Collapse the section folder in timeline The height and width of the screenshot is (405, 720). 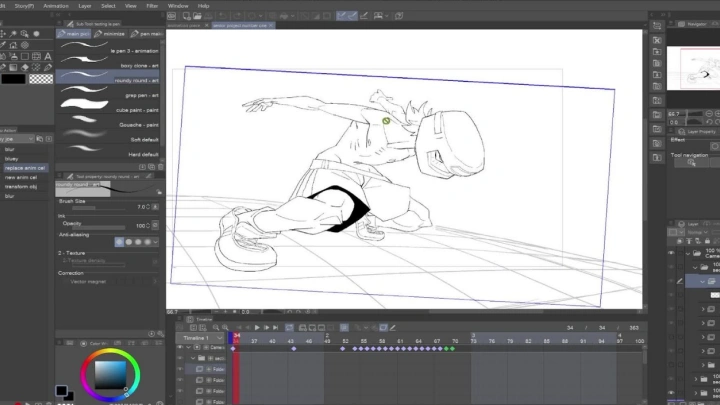[x=193, y=358]
